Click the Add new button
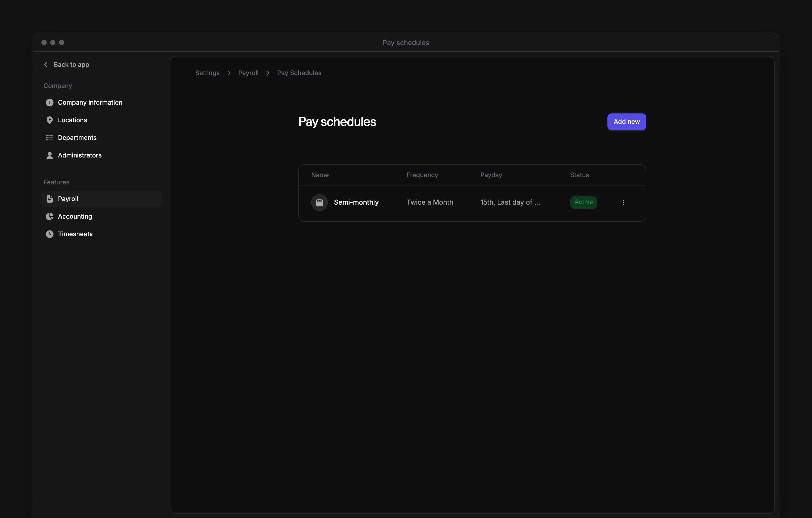 pyautogui.click(x=627, y=122)
